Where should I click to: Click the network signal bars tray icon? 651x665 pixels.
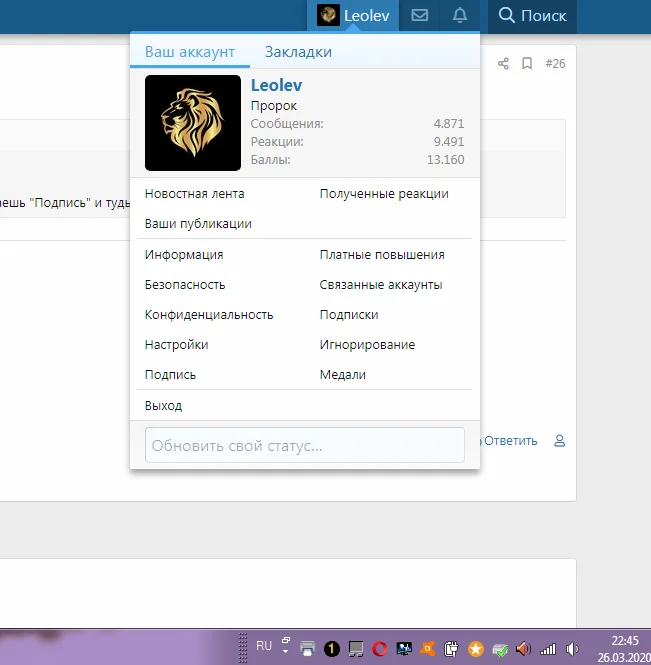pyautogui.click(x=549, y=648)
